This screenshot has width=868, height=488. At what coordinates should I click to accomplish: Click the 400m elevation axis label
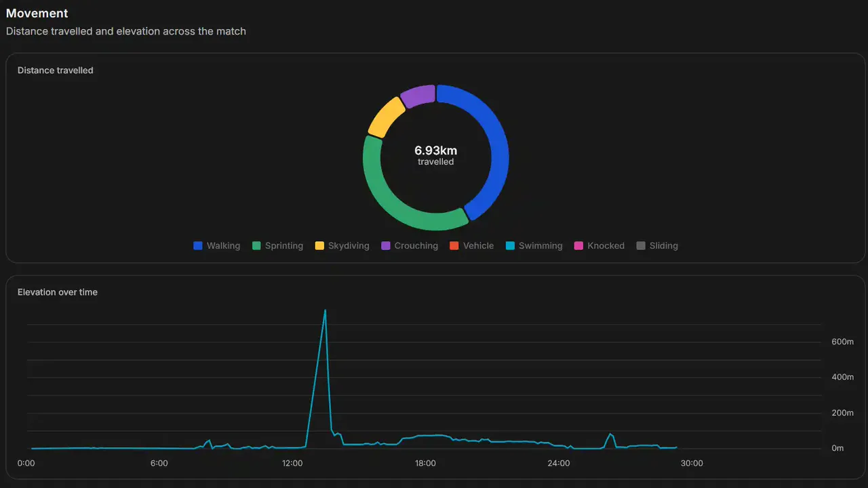(842, 378)
